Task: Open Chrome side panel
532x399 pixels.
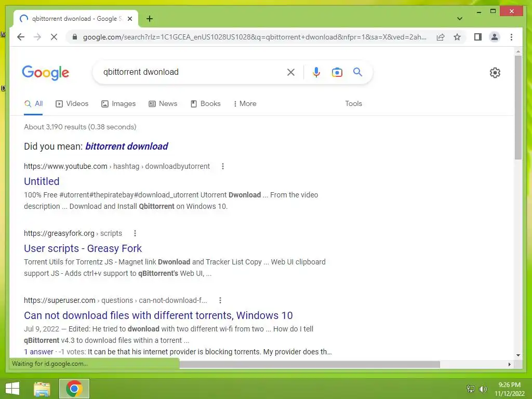Action: coord(478,37)
